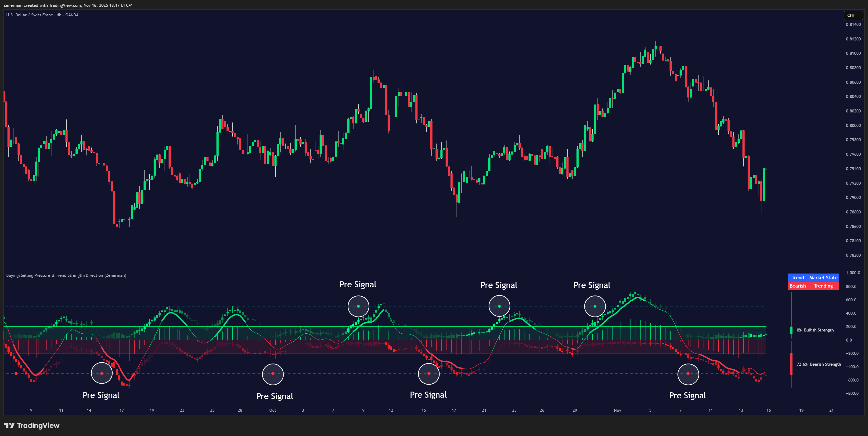This screenshot has width=868, height=436.
Task: Click the 'Nov' date on time axis
Action: click(x=617, y=410)
